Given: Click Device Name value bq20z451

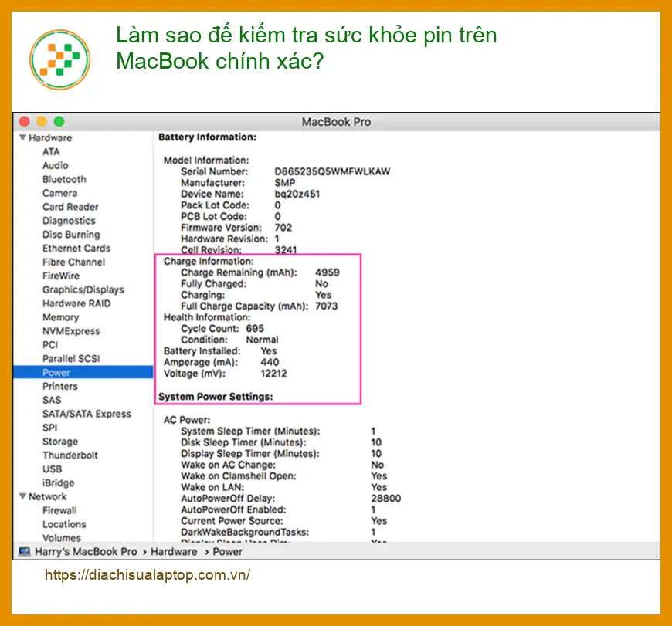Looking at the screenshot, I should pyautogui.click(x=297, y=194).
